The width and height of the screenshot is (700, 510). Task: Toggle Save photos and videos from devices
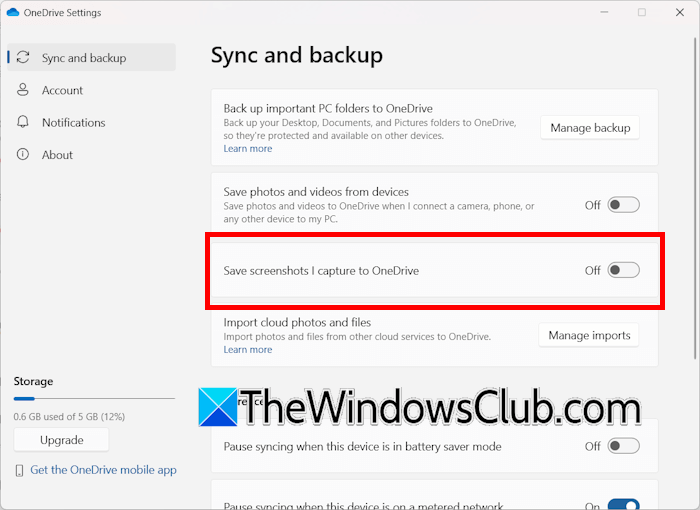623,205
